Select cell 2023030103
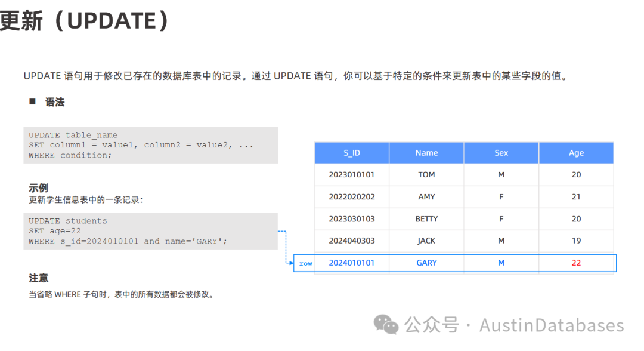The image size is (644, 351). 352,219
